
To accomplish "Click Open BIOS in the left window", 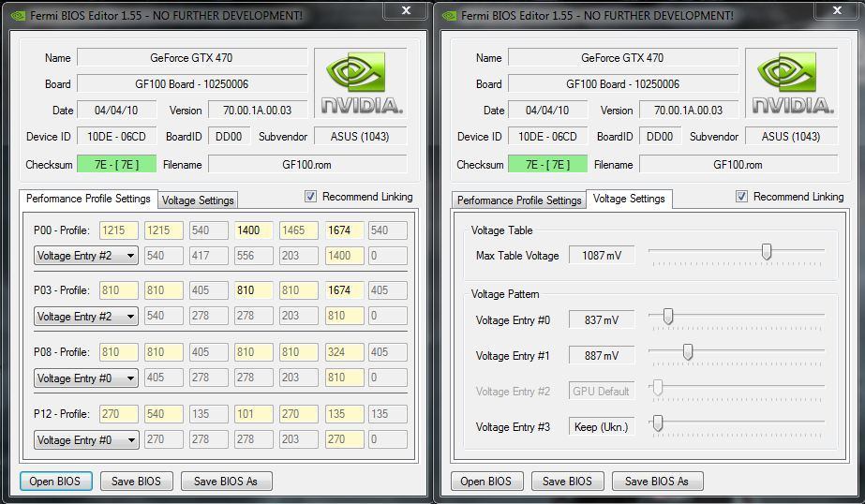I will [55, 481].
